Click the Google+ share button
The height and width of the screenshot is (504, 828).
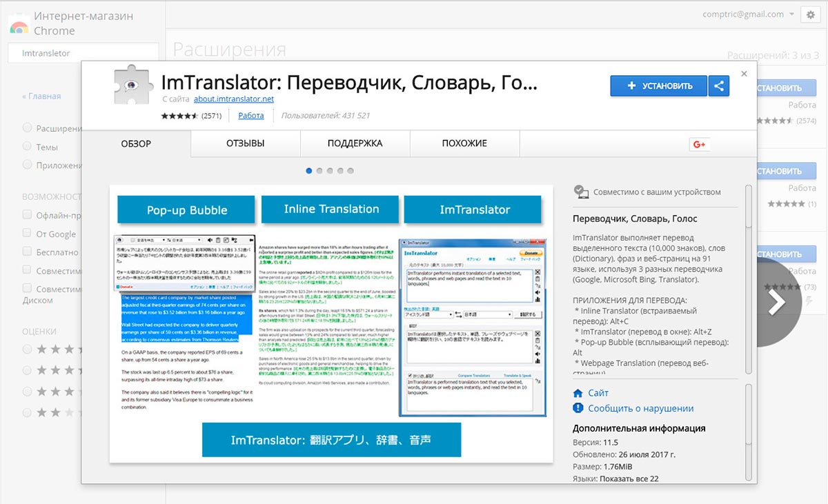pyautogui.click(x=699, y=144)
